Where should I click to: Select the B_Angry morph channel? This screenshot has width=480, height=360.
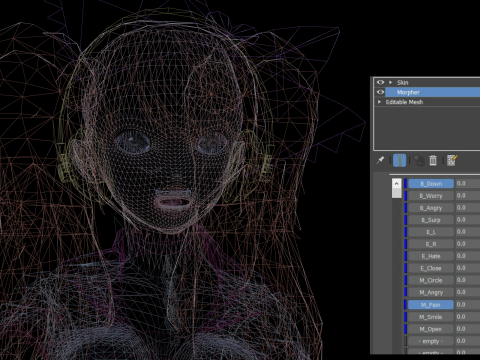431,208
